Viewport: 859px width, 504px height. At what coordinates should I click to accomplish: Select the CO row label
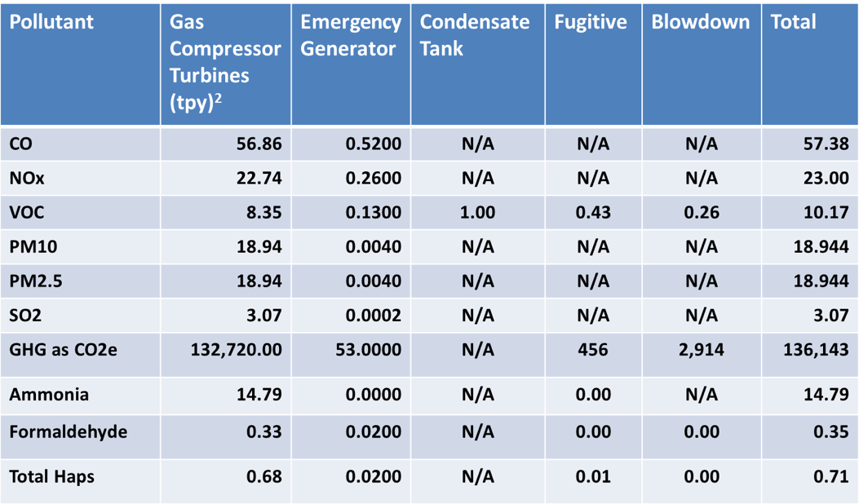coord(21,144)
